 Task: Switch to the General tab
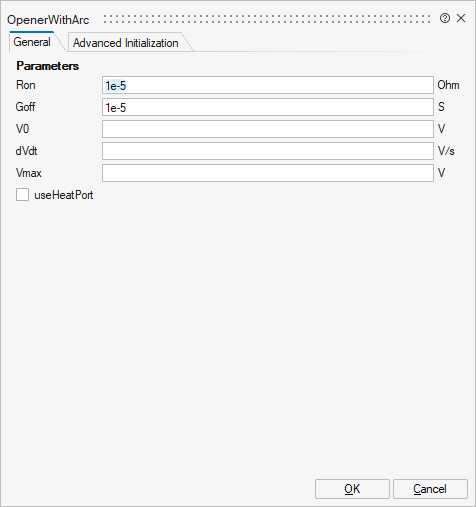[32, 42]
